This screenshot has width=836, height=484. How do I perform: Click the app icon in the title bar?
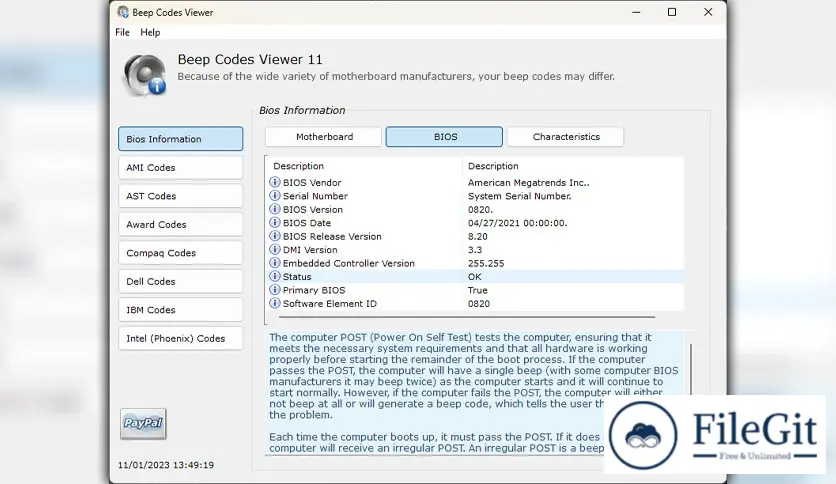(123, 12)
